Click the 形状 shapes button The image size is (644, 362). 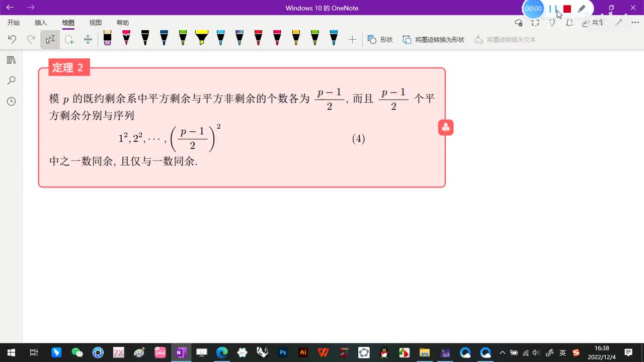coord(380,39)
